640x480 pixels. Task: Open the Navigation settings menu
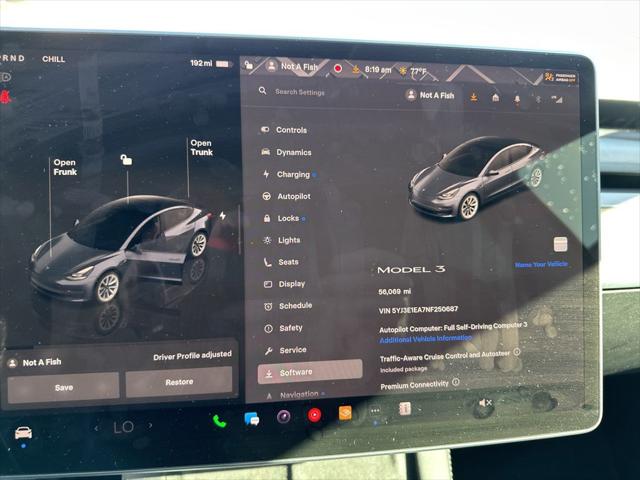tap(295, 394)
